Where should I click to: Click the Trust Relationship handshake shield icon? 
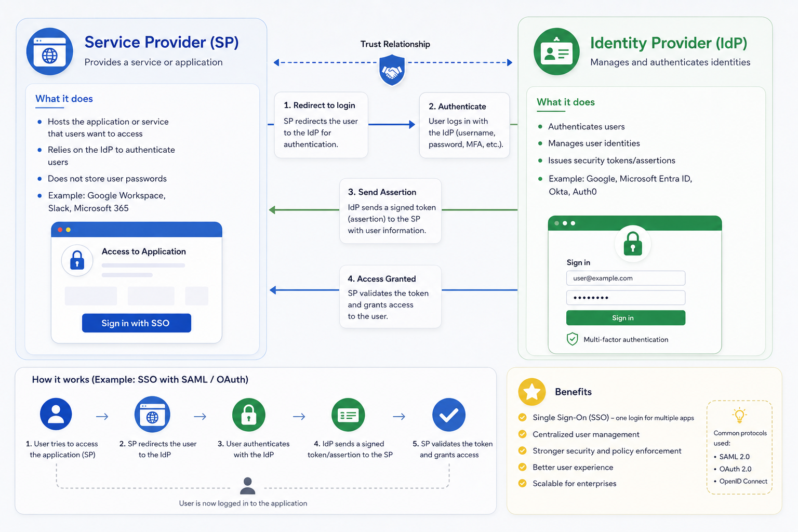point(392,71)
